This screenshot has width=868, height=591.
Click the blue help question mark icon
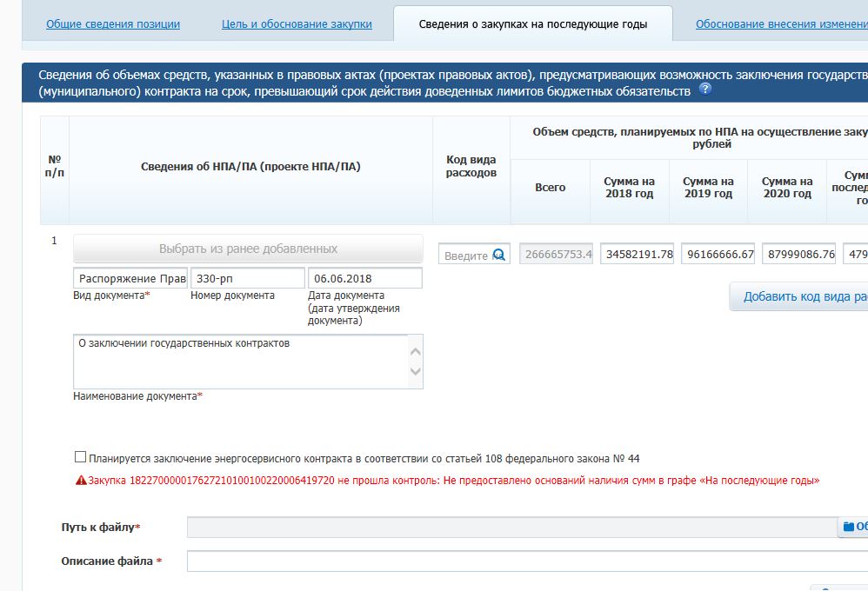click(x=705, y=90)
